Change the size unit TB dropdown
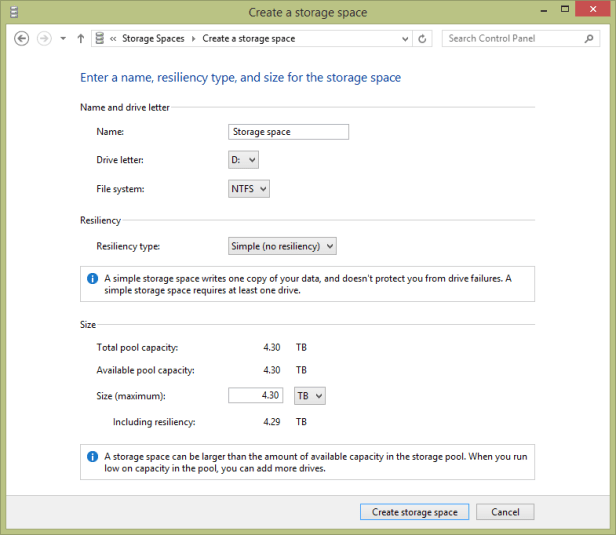The image size is (616, 535). tap(309, 396)
